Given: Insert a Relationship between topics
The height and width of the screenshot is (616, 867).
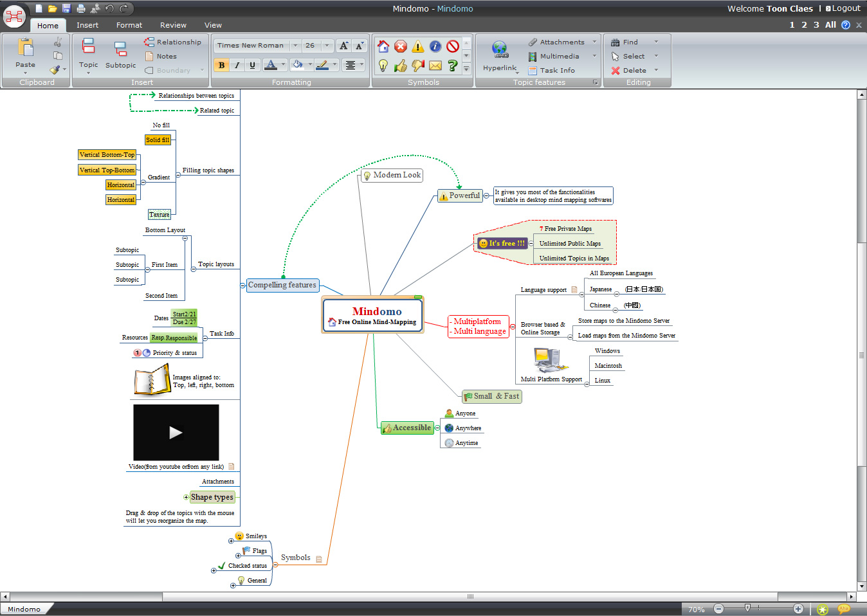Looking at the screenshot, I should coord(172,42).
